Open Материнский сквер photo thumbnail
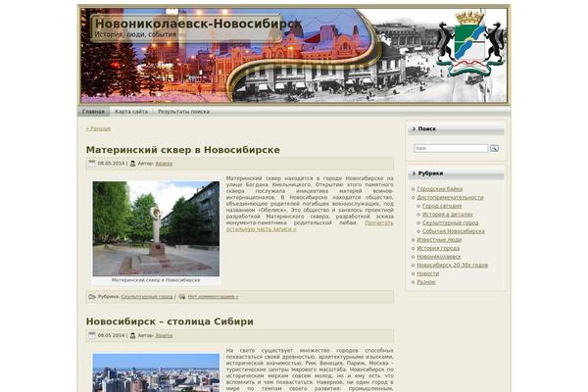588x392 pixels. (155, 227)
